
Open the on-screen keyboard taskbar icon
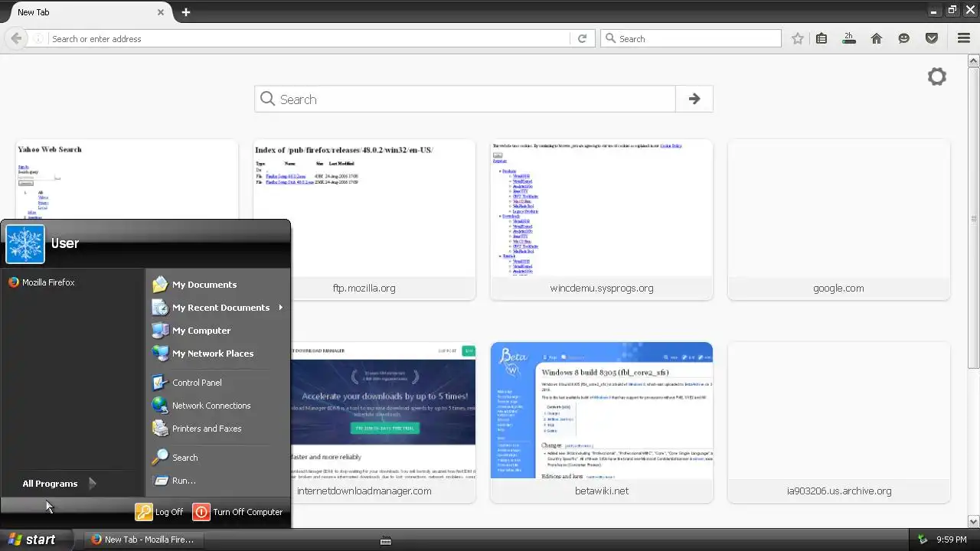[386, 540]
